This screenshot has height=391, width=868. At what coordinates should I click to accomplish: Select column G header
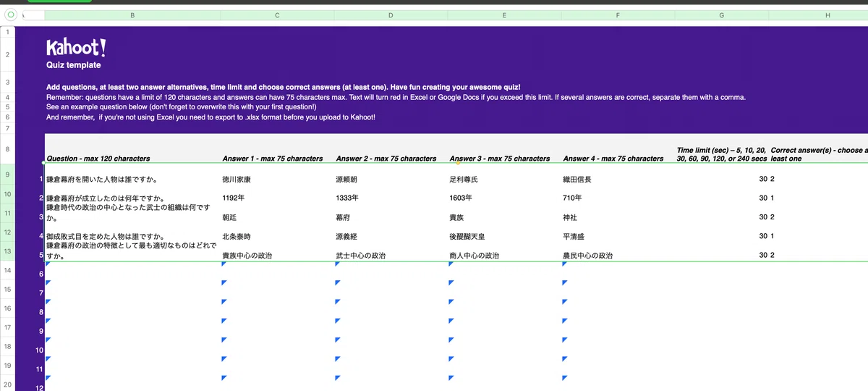[722, 15]
